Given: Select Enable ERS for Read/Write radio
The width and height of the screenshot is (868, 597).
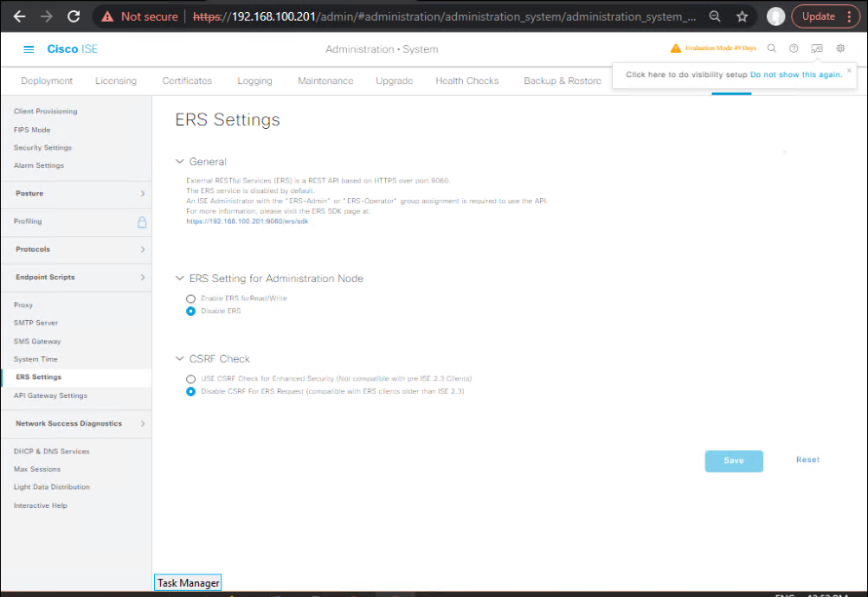Looking at the screenshot, I should tap(190, 298).
